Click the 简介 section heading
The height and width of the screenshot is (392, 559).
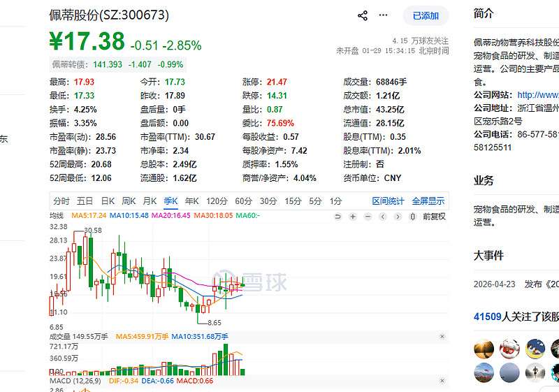pos(484,13)
